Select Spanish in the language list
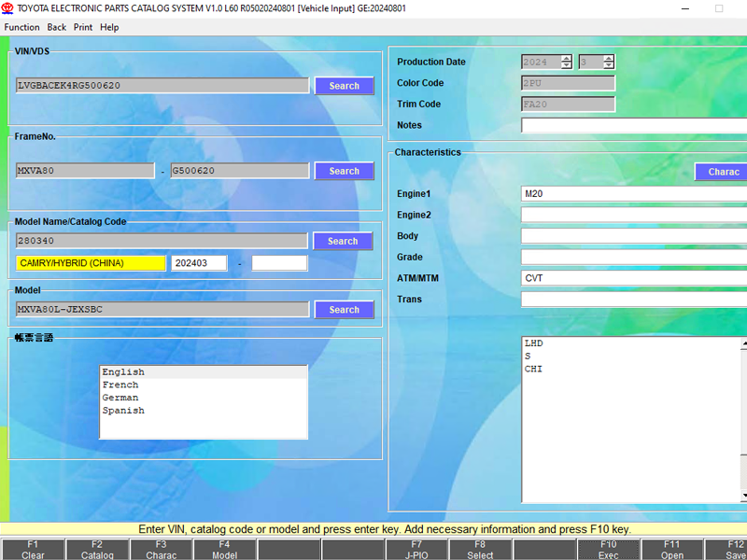Viewport: 747px width, 560px height. coord(204,411)
